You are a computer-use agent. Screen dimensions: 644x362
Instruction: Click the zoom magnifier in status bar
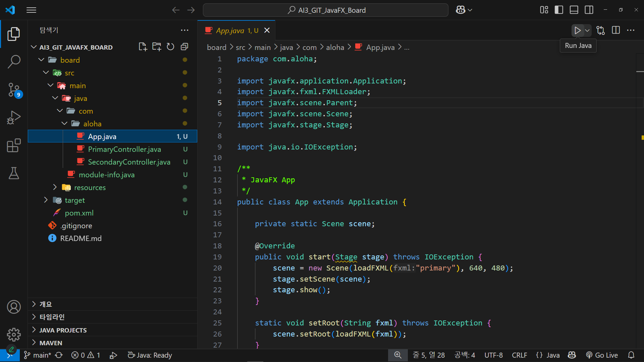[398, 355]
